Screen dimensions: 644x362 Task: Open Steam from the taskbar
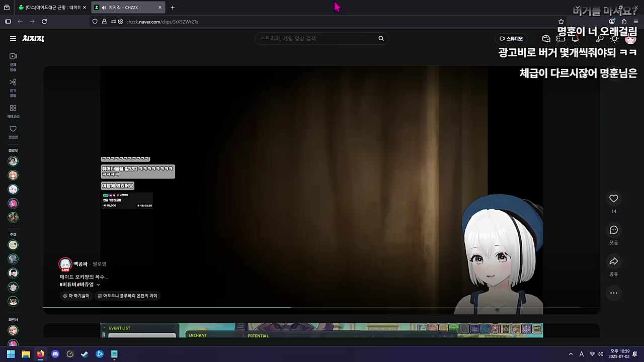coord(85,354)
